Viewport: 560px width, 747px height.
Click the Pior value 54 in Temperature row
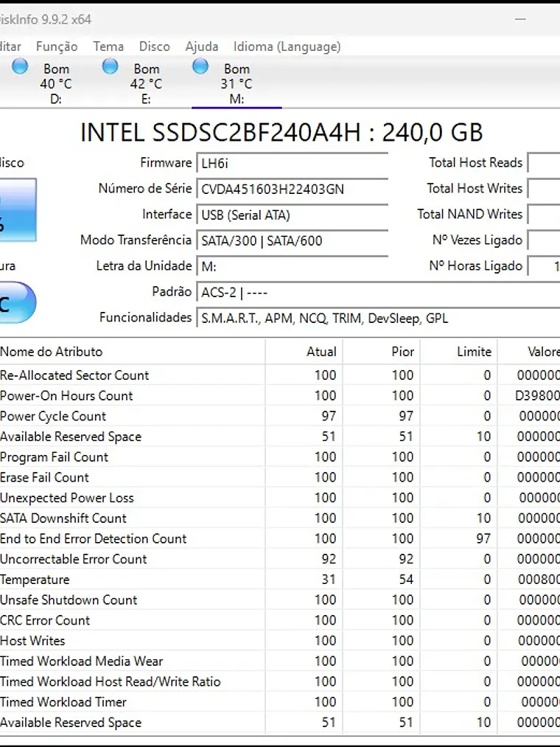(x=406, y=580)
